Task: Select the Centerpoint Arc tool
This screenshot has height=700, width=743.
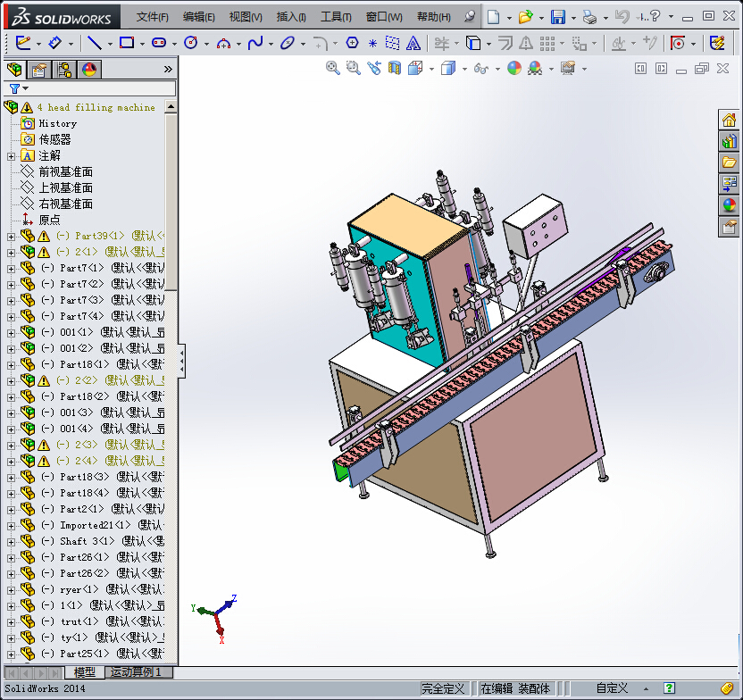Action: [223, 44]
